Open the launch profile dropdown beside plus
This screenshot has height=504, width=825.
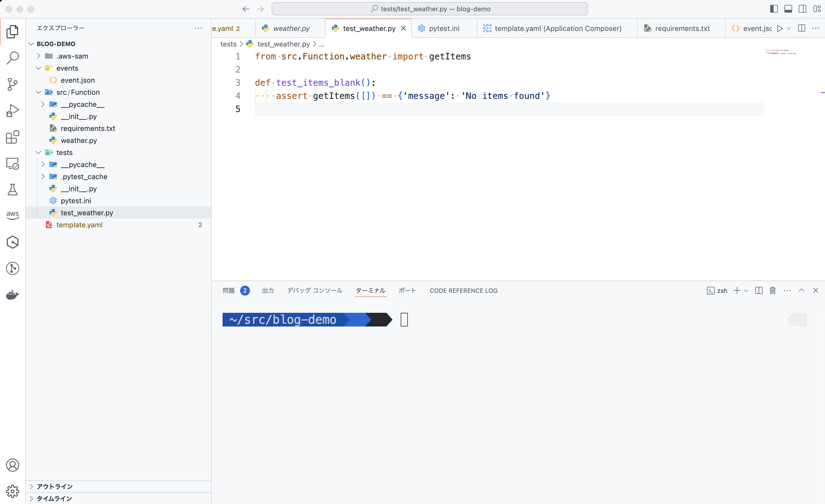(x=746, y=291)
